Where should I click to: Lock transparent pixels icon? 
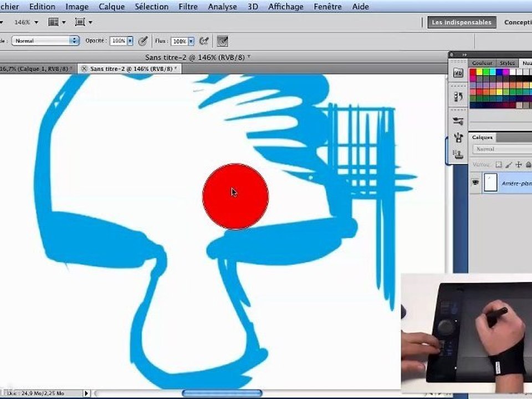[x=498, y=165]
